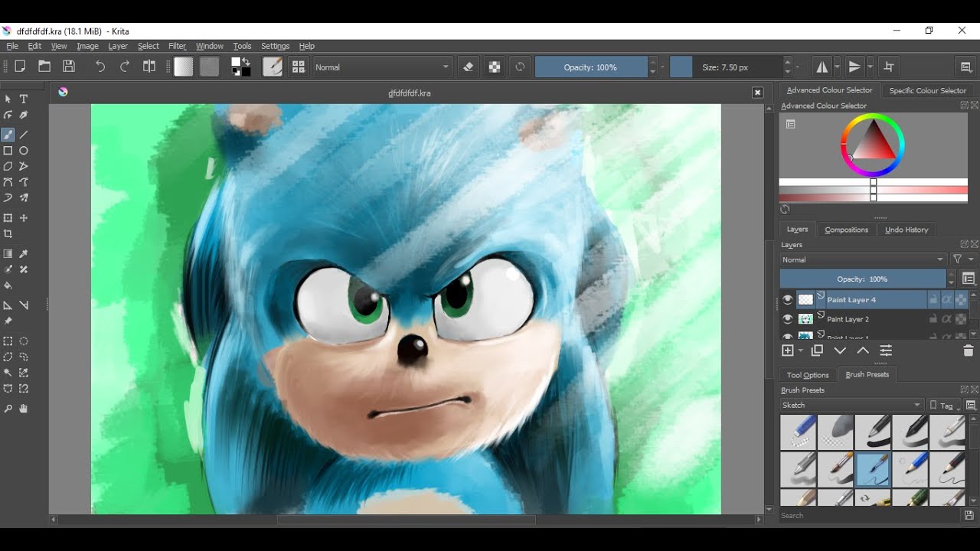Select the Rectangle shape tool
This screenshot has height=551, width=980.
click(x=8, y=151)
